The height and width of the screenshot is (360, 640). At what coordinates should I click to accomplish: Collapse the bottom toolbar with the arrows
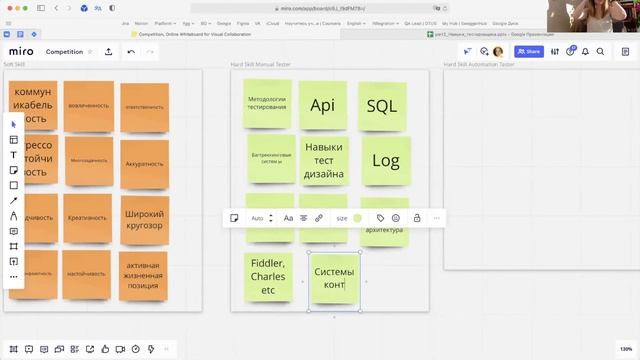point(167,349)
